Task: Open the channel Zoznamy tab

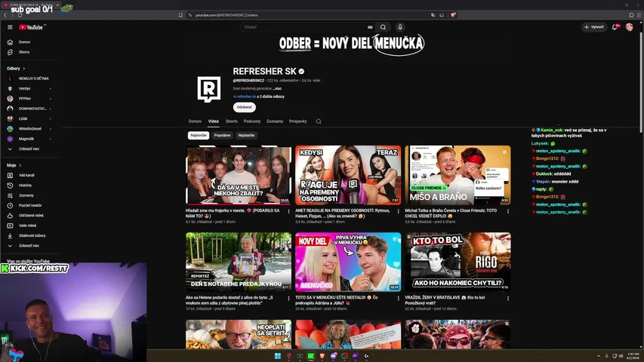Action: [x=275, y=121]
